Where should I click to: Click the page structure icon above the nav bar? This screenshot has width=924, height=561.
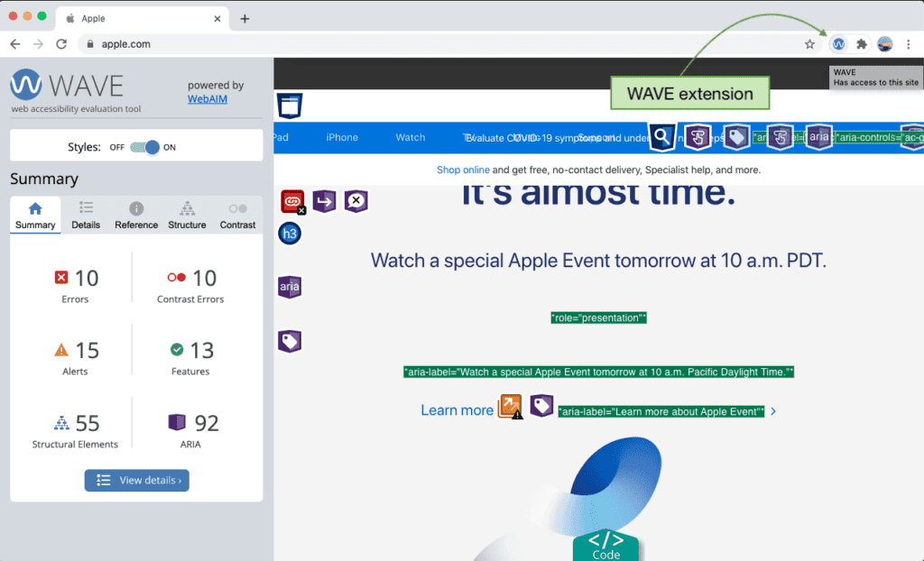click(290, 106)
